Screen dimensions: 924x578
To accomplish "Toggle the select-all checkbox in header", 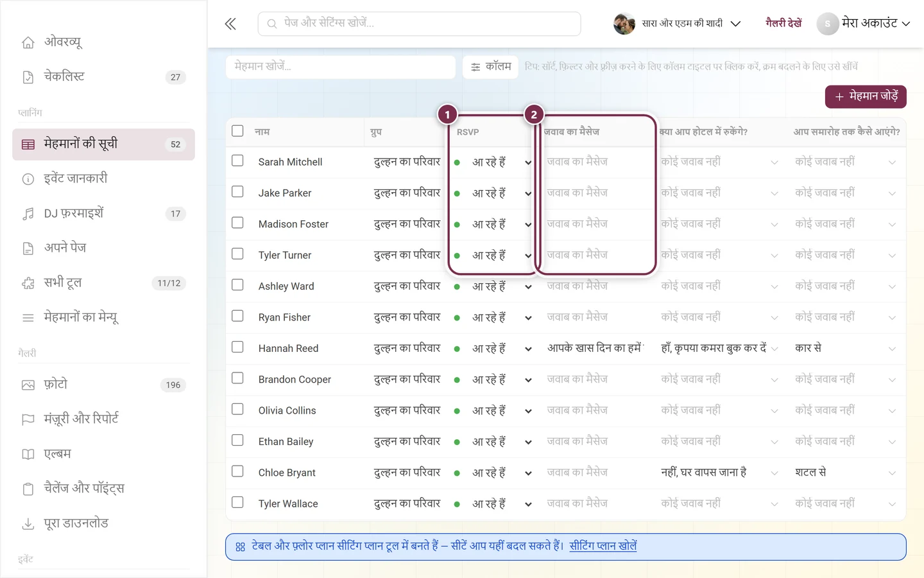I will click(x=237, y=131).
